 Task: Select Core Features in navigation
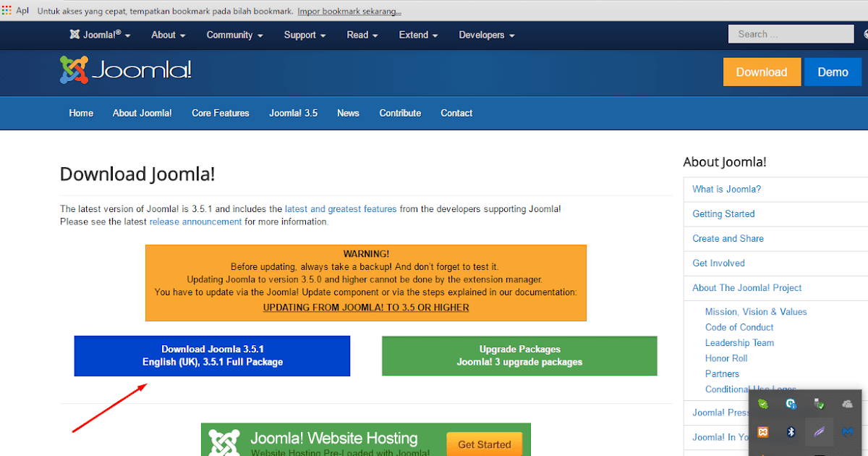coord(221,113)
